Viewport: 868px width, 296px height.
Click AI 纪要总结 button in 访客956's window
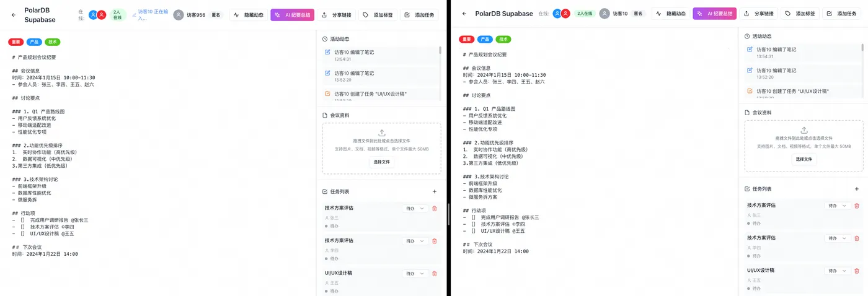pos(293,15)
